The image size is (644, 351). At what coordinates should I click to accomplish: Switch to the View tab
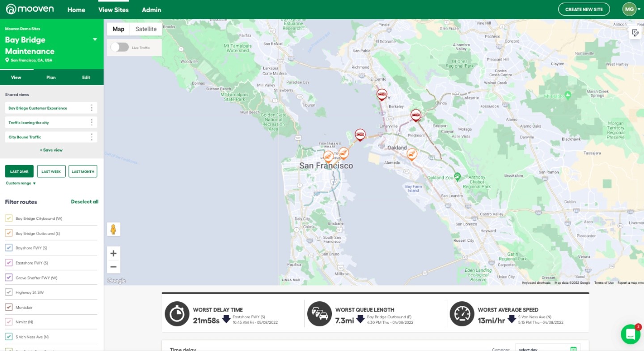coord(16,77)
